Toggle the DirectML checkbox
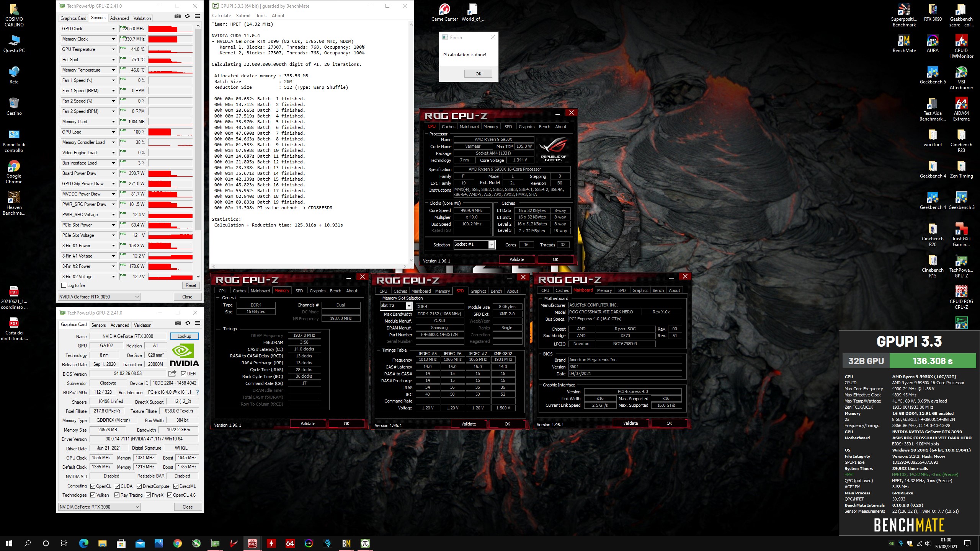This screenshot has height=551, width=980. point(176,486)
